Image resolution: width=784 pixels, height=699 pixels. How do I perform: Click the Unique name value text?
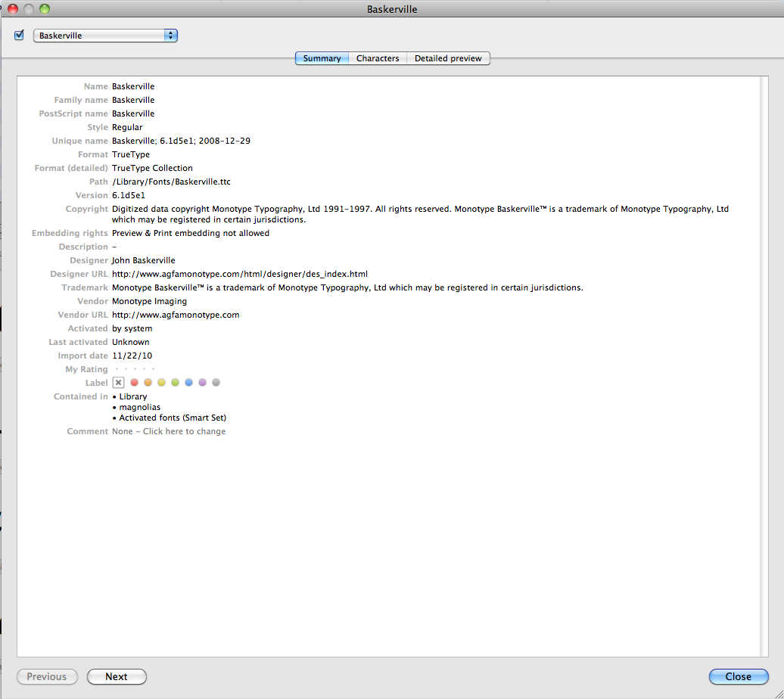point(181,141)
